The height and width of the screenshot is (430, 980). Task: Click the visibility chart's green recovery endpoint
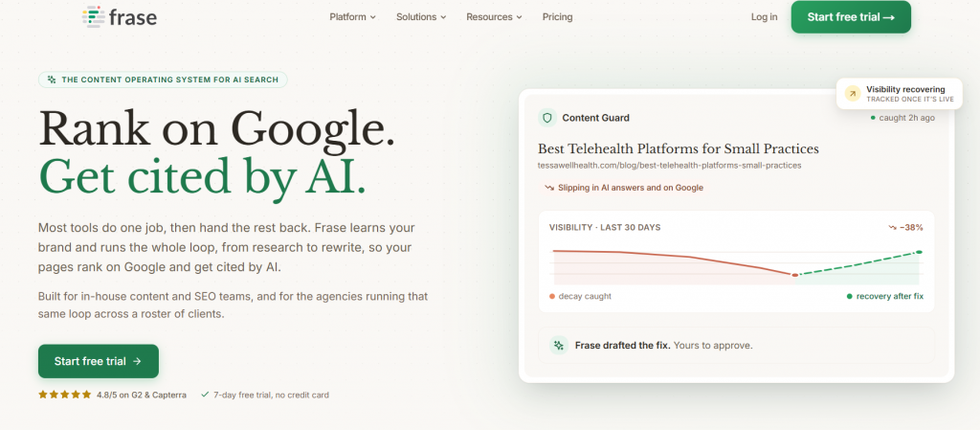[x=919, y=252]
